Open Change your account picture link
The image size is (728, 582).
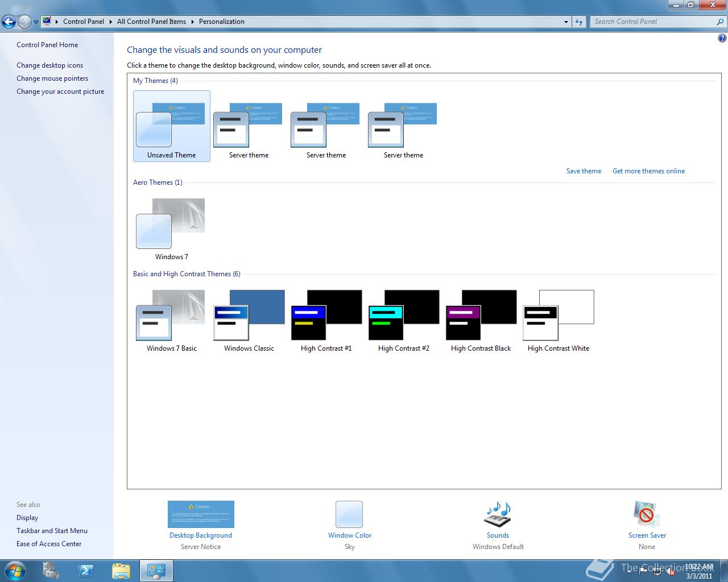coord(60,92)
